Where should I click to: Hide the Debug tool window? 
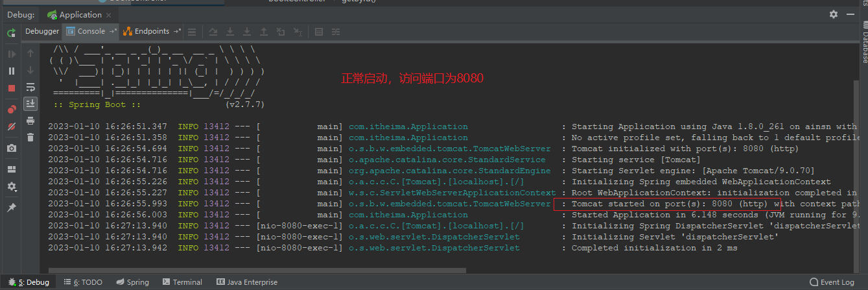(x=851, y=14)
